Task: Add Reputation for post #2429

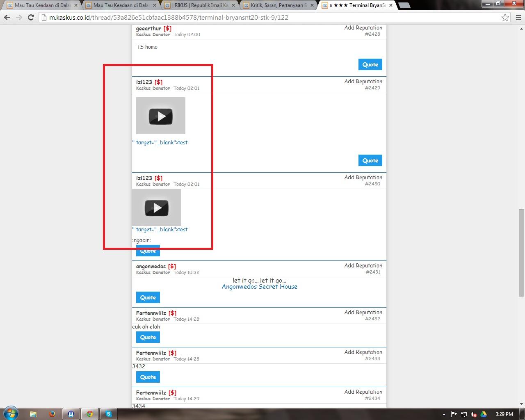Action: coord(363,81)
